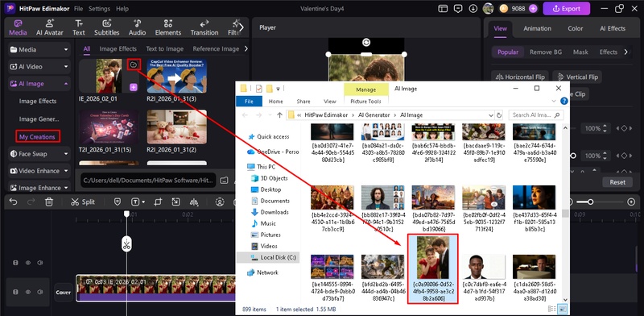
Task: Open the Transition tool tab
Action: pyautogui.click(x=204, y=27)
